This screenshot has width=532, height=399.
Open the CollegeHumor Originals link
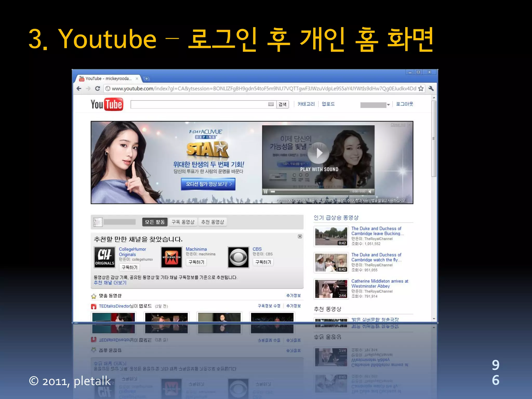[x=132, y=252]
